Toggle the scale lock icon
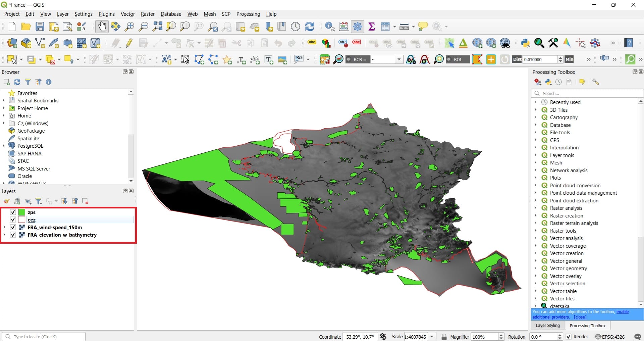The width and height of the screenshot is (644, 341). (x=444, y=337)
